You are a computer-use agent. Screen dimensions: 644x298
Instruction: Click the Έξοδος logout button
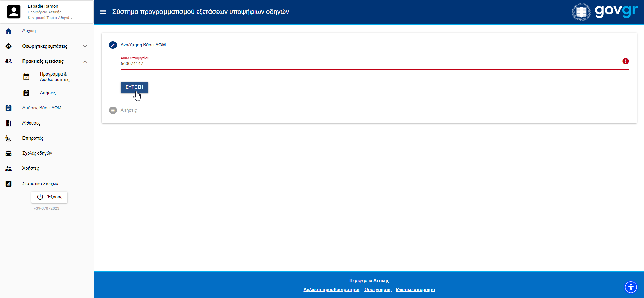coord(49,197)
